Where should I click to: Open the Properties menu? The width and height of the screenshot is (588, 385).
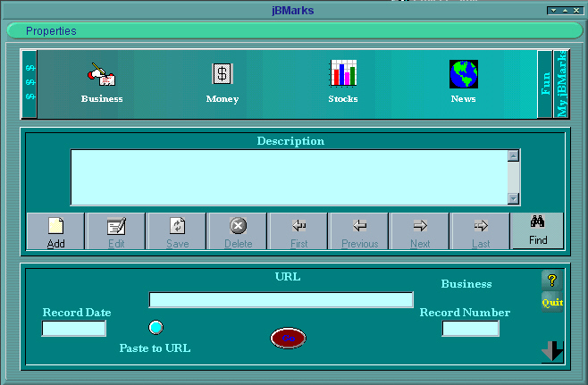51,30
